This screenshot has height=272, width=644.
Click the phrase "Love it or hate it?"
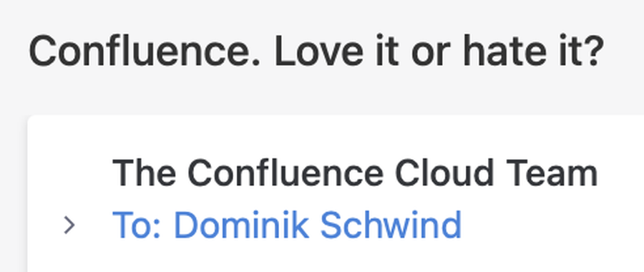439,52
